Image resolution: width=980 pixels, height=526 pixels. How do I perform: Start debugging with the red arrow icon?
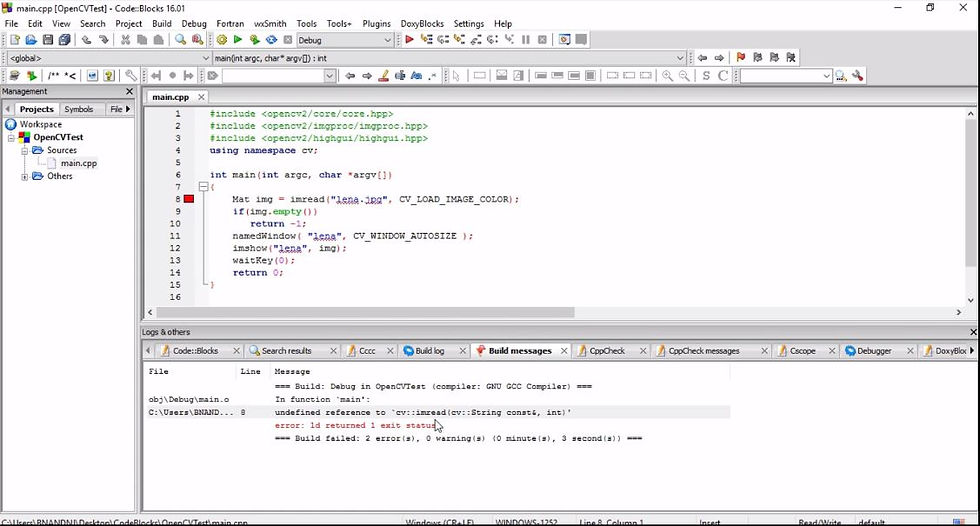click(409, 39)
